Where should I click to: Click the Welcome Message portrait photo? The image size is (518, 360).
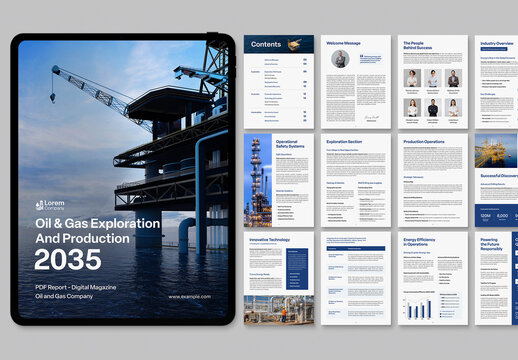pyautogui.click(x=340, y=59)
